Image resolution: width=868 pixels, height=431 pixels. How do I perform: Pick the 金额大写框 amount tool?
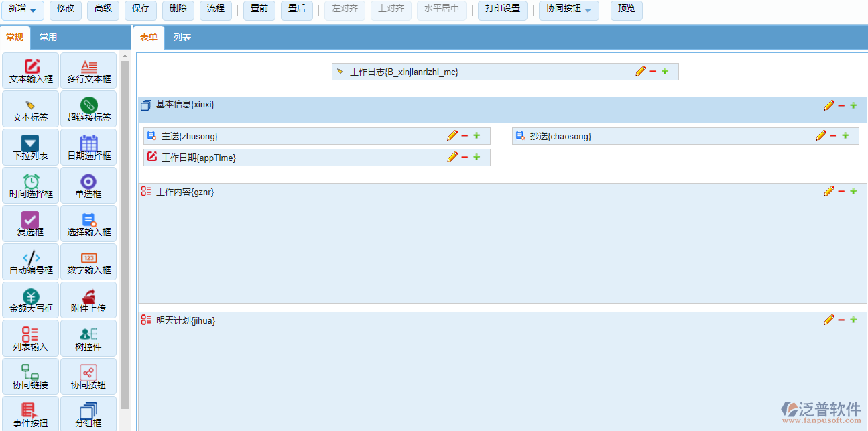[x=30, y=300]
